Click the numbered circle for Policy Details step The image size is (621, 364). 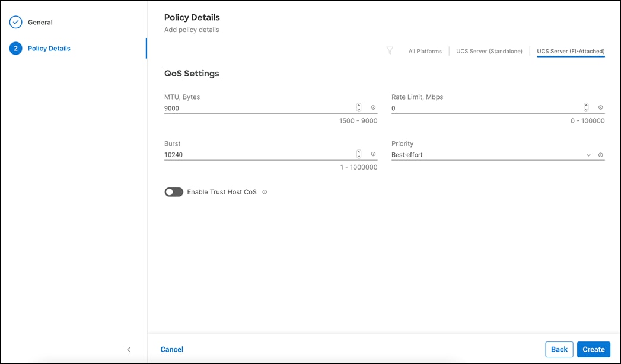(x=15, y=48)
